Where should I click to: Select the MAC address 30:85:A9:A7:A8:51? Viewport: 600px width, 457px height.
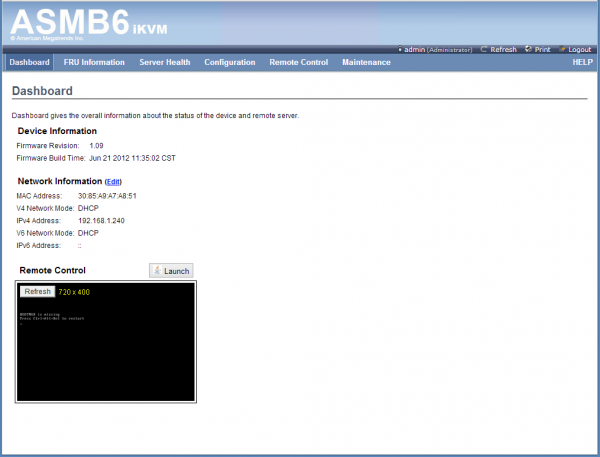[107, 196]
